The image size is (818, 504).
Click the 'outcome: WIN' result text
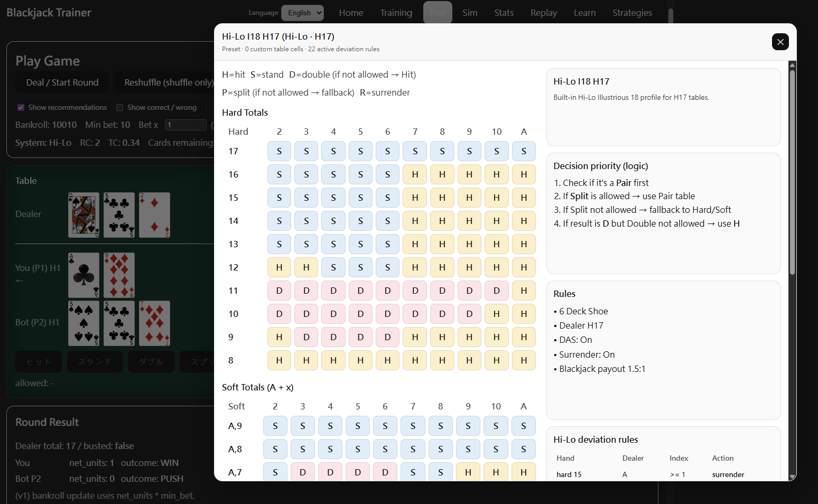[x=150, y=463]
